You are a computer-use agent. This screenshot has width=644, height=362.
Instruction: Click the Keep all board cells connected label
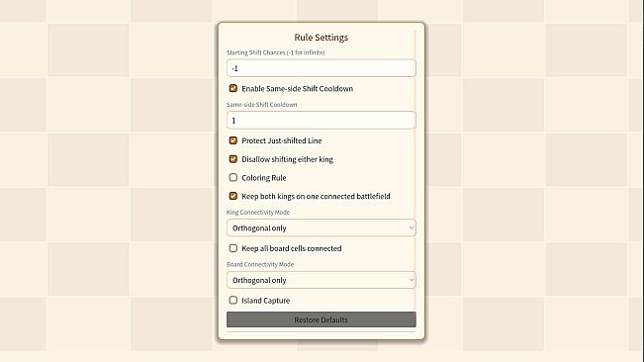pos(292,248)
